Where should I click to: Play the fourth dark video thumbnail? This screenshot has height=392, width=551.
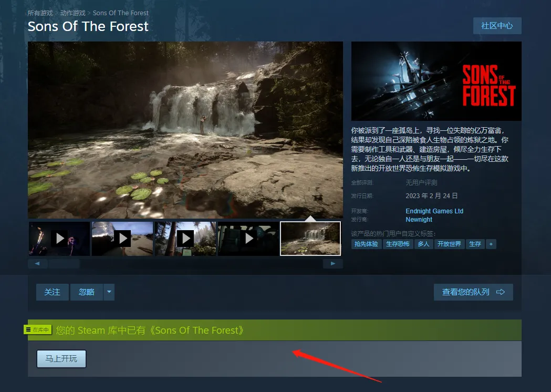[248, 239]
